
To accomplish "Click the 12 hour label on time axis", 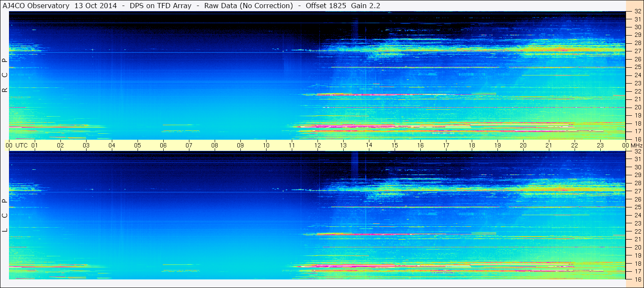I will [x=318, y=146].
